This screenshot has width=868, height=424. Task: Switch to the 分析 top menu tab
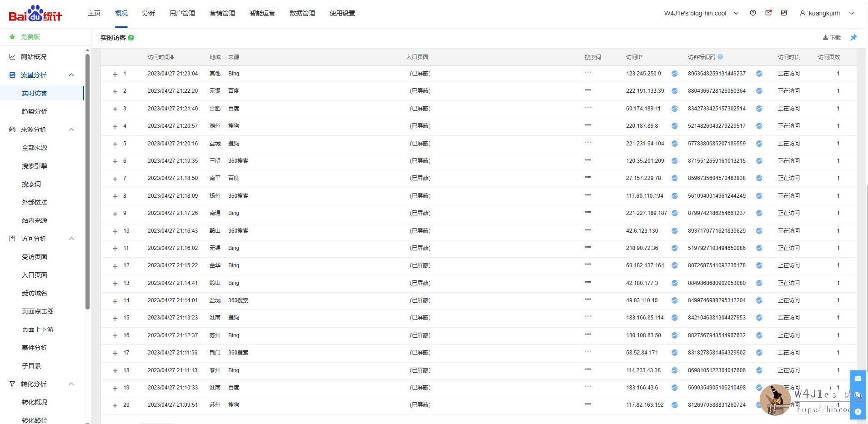click(x=148, y=13)
